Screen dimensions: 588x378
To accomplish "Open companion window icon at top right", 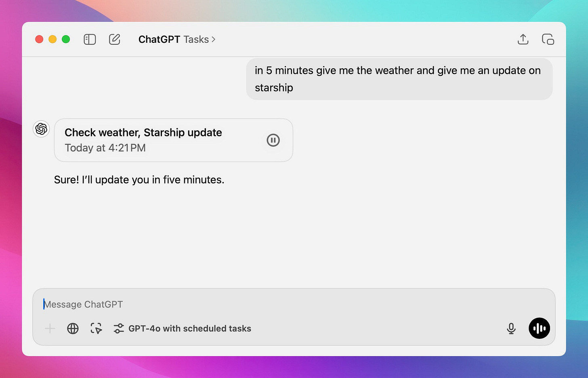I will pyautogui.click(x=548, y=39).
